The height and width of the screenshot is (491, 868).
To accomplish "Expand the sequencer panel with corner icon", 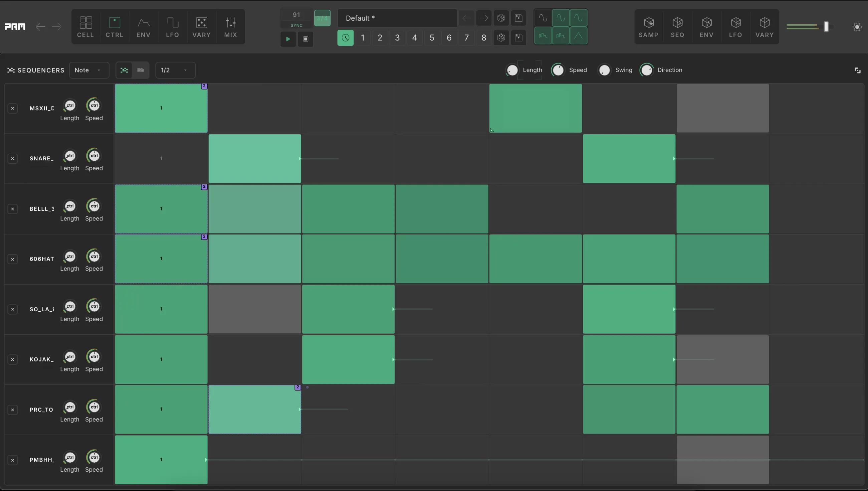I will (858, 70).
